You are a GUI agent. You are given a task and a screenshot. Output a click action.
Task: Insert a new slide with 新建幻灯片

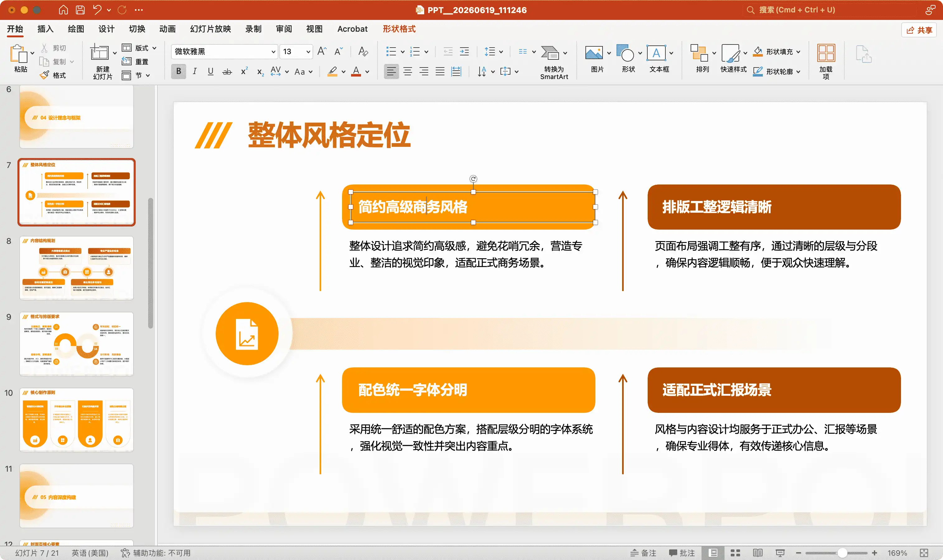(x=99, y=53)
